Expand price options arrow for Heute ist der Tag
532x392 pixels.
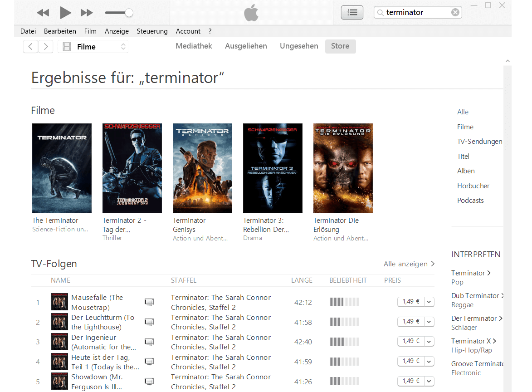click(x=429, y=362)
